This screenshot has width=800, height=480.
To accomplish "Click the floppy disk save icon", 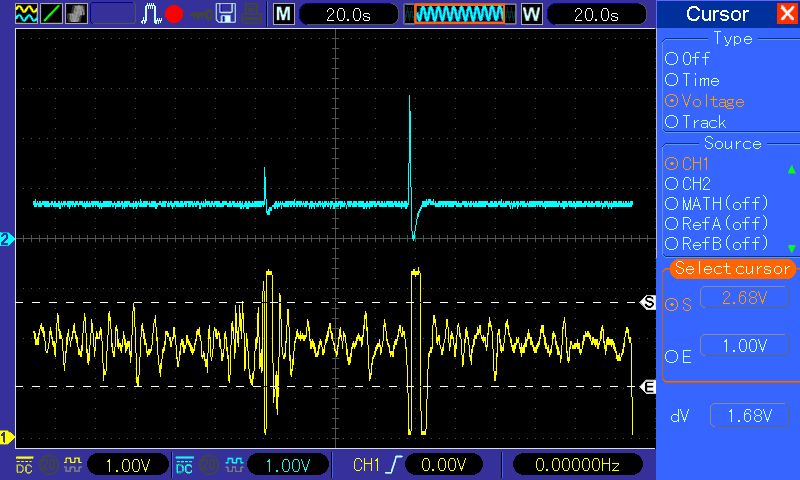I will 227,14.
